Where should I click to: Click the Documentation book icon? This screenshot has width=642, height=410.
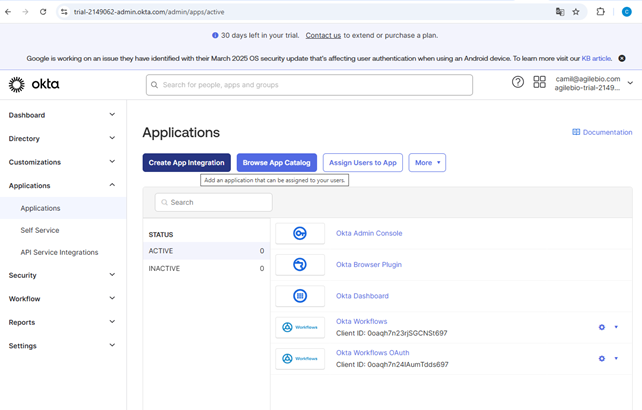coord(576,132)
